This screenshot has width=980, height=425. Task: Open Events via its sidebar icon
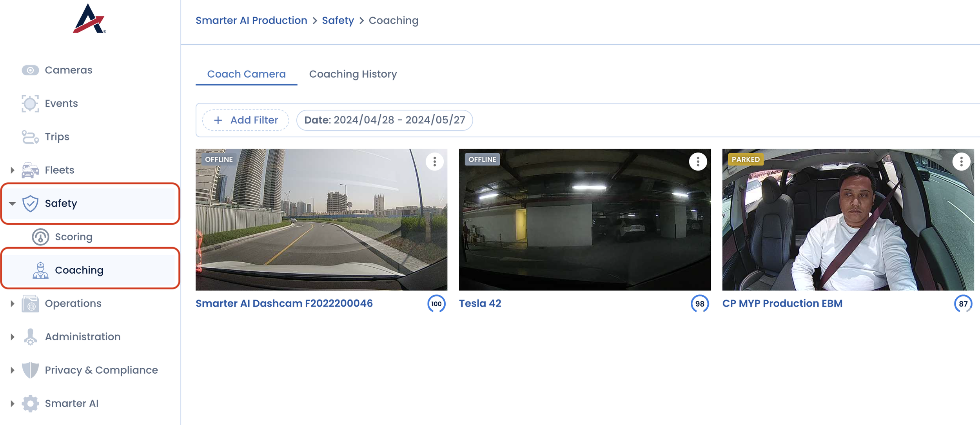tap(30, 104)
